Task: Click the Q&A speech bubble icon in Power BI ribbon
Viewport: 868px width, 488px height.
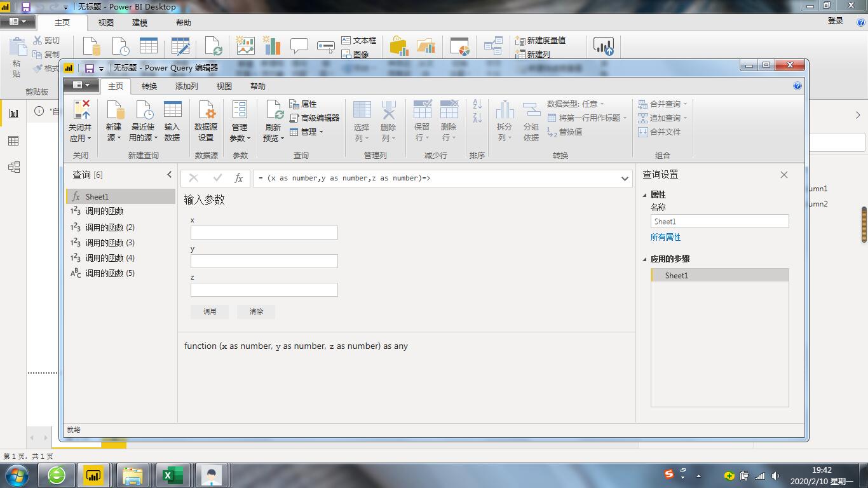Action: pyautogui.click(x=299, y=46)
